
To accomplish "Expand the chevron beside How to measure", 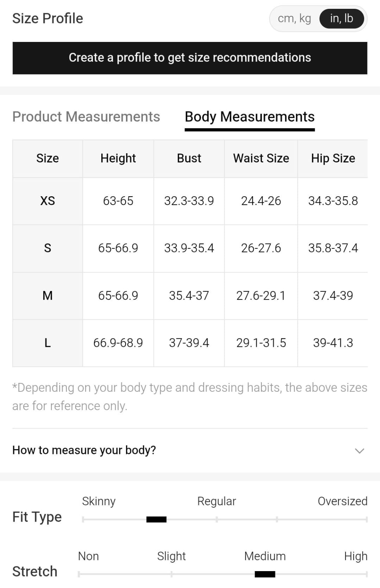I will coord(359,451).
